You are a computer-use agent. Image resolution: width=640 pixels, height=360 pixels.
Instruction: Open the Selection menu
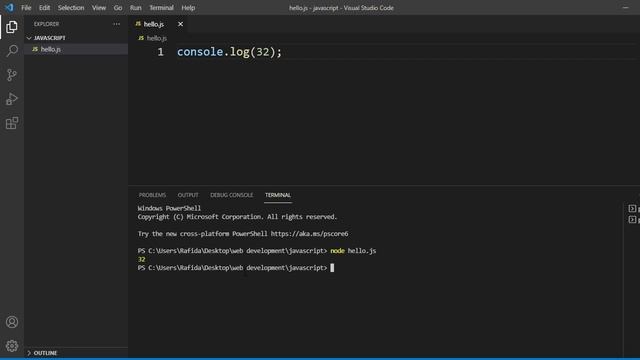click(x=71, y=8)
